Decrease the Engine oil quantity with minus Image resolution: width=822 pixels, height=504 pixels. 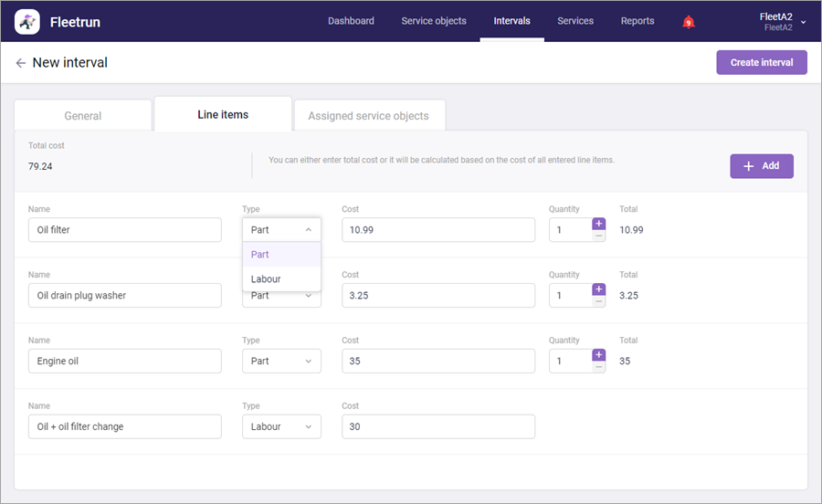click(x=599, y=367)
